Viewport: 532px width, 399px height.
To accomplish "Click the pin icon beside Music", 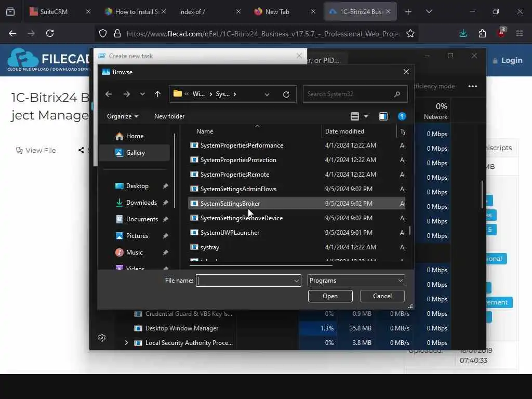I will (x=165, y=252).
